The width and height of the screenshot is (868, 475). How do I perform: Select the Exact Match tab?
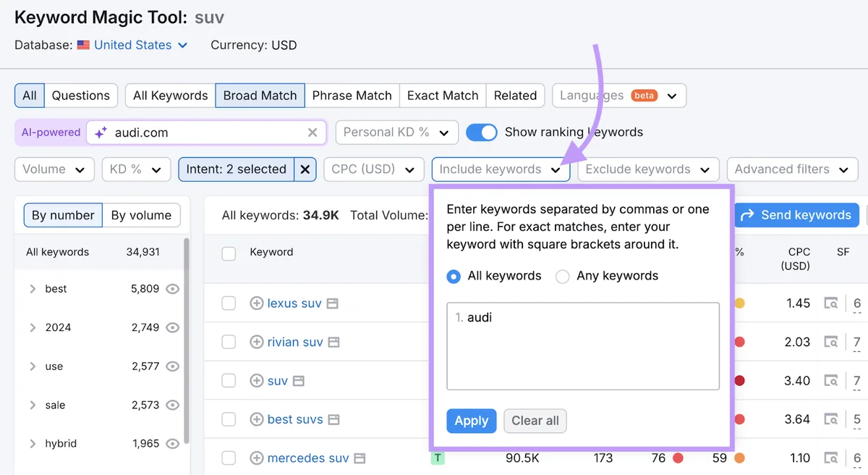[443, 96]
